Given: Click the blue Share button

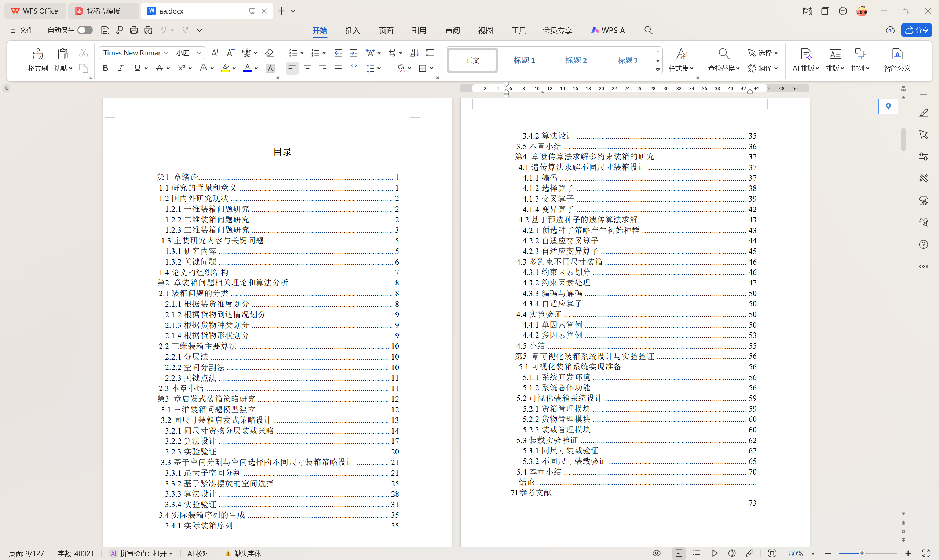Looking at the screenshot, I should point(916,30).
